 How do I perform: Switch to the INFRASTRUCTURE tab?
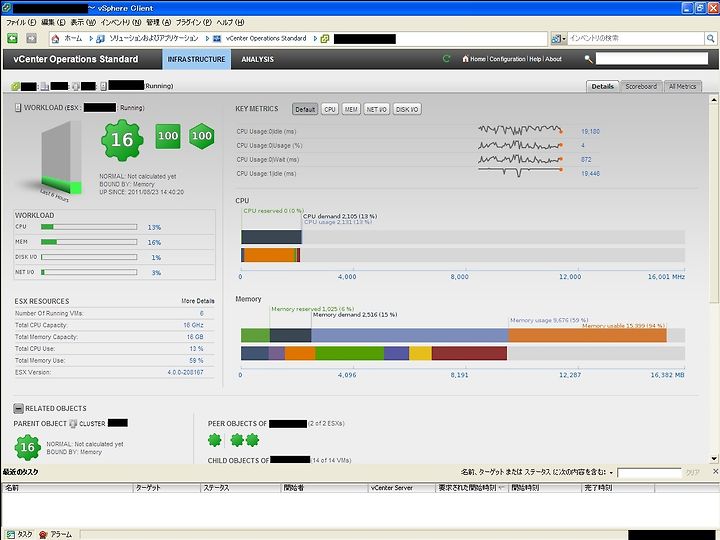point(197,59)
